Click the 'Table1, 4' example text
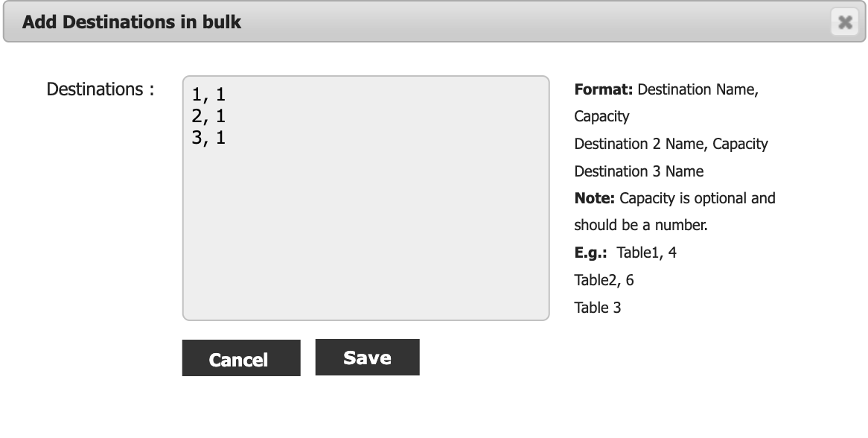The image size is (868, 438). (647, 253)
